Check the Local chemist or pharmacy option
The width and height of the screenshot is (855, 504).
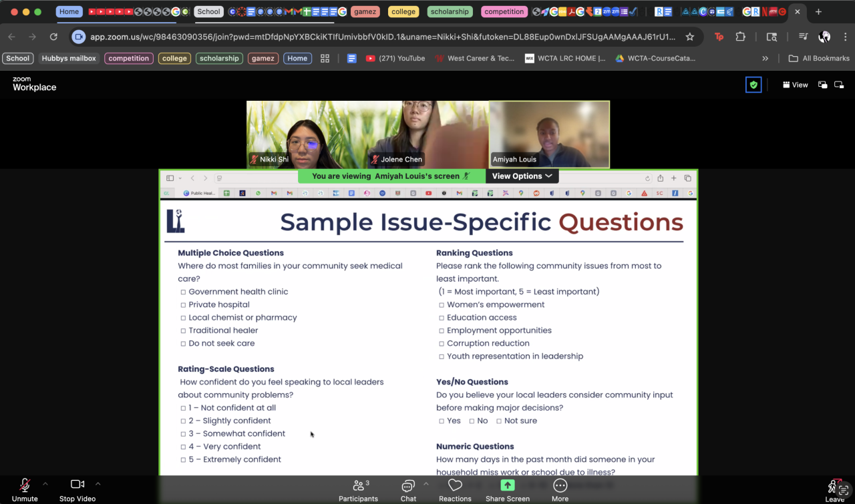[183, 318]
